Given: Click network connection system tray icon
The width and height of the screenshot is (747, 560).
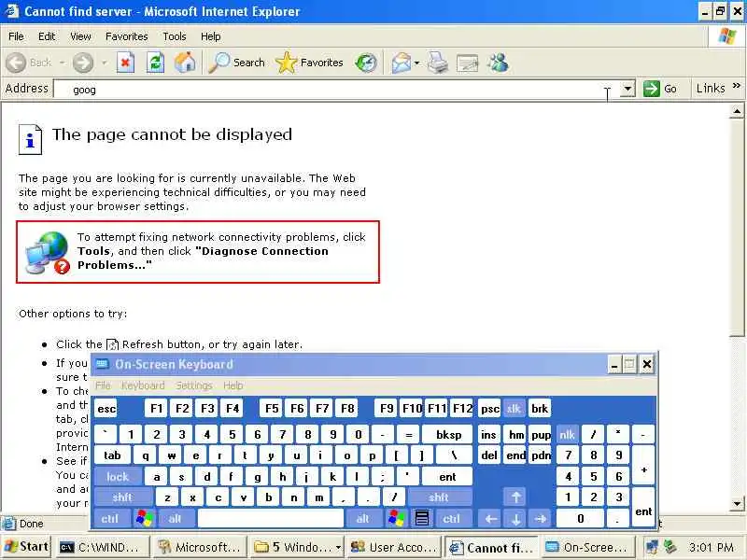Looking at the screenshot, I should 652,547.
